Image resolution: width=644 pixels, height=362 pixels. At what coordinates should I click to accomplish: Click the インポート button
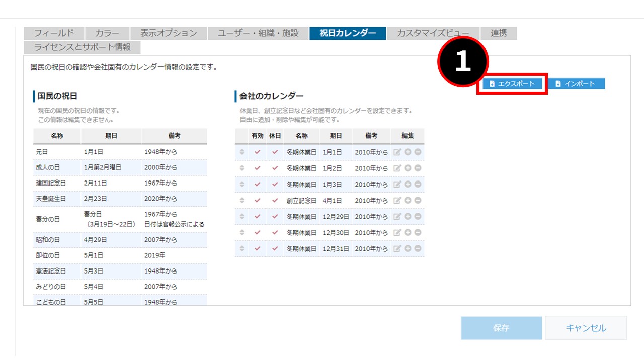[x=577, y=84]
